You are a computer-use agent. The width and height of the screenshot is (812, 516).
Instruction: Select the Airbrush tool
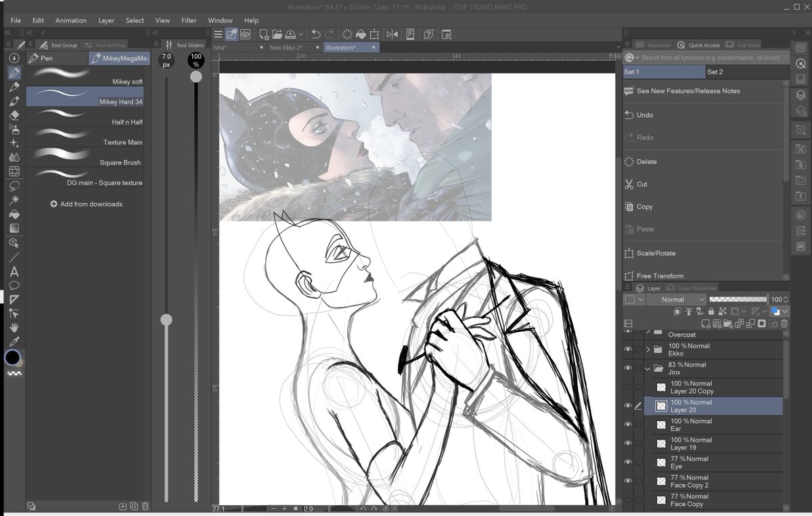[x=14, y=129]
